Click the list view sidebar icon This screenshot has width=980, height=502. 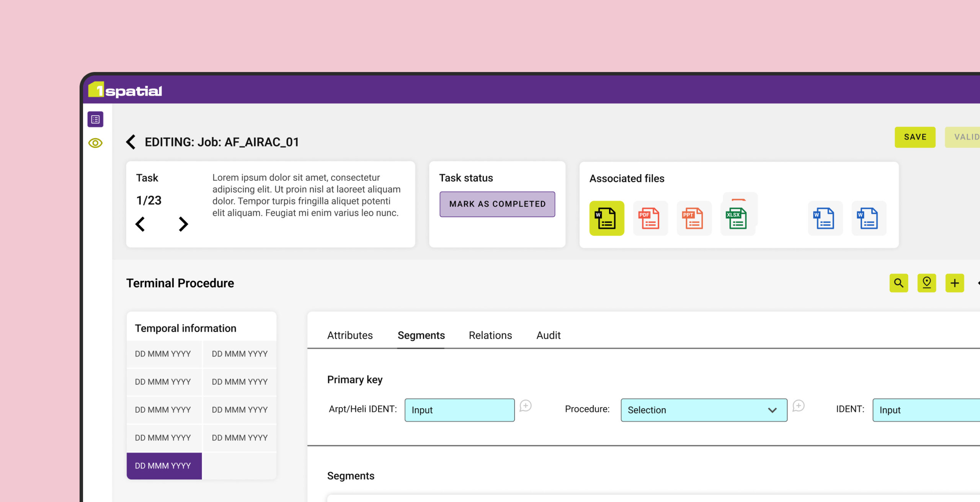pyautogui.click(x=95, y=119)
